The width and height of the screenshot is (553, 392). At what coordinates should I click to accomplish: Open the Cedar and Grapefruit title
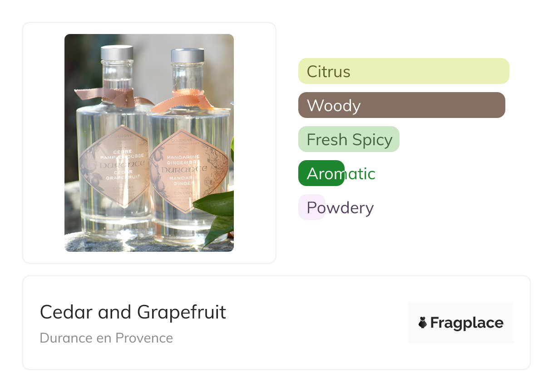pos(133,312)
